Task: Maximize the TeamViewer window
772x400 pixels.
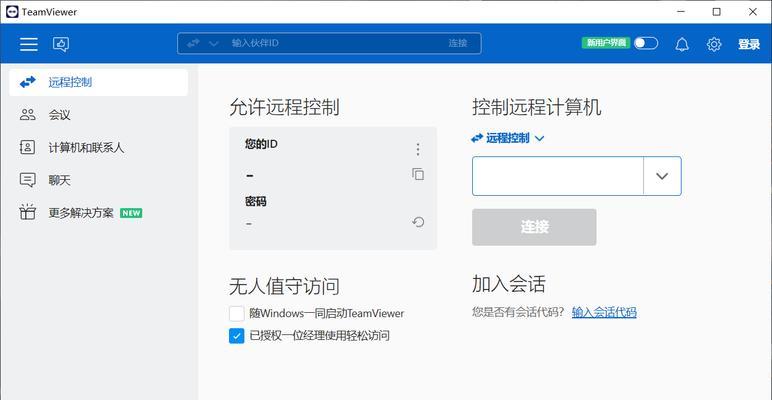Action: tap(717, 12)
